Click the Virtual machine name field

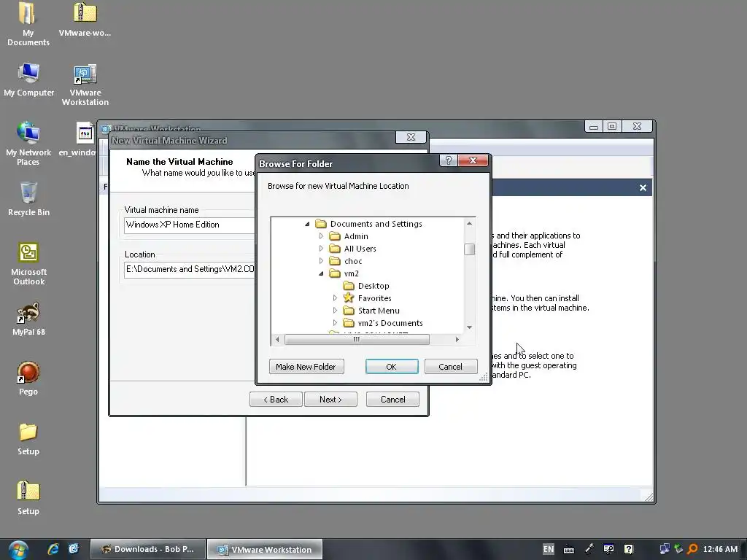(x=190, y=225)
